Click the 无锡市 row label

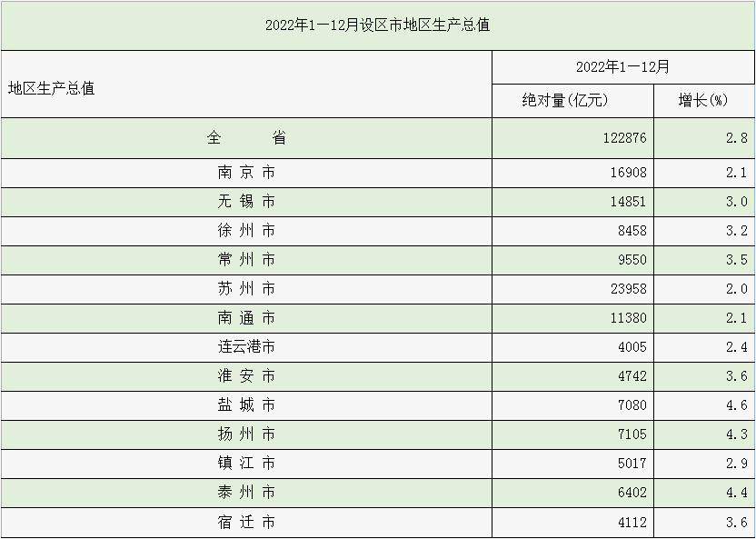[x=246, y=202]
